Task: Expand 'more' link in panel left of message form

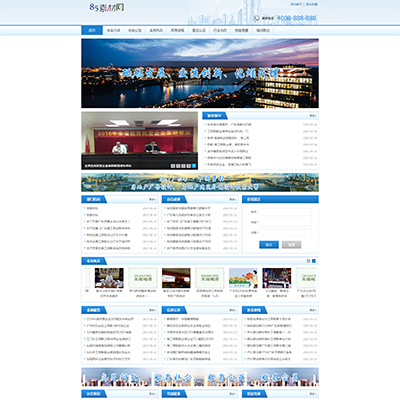Action: tap(232, 199)
